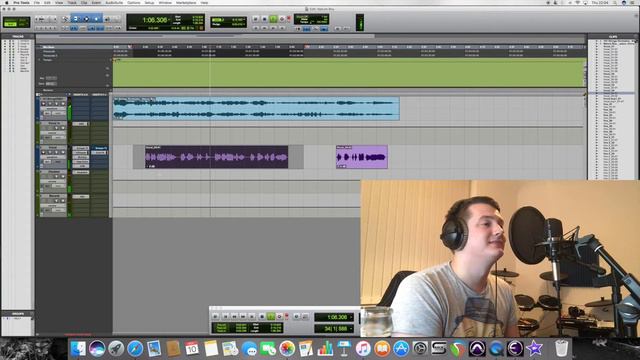Toggle Solo on the top audio track

56,104
